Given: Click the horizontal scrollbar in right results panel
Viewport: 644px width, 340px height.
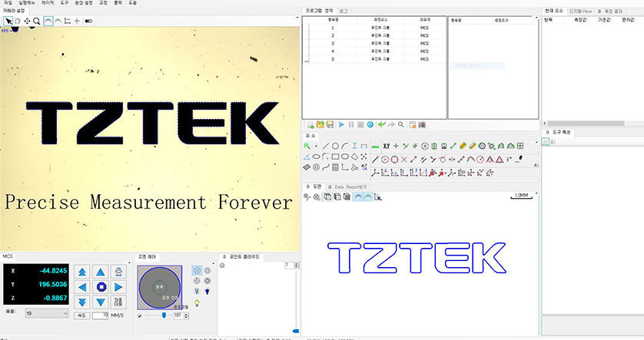Looking at the screenshot, I should (586, 124).
